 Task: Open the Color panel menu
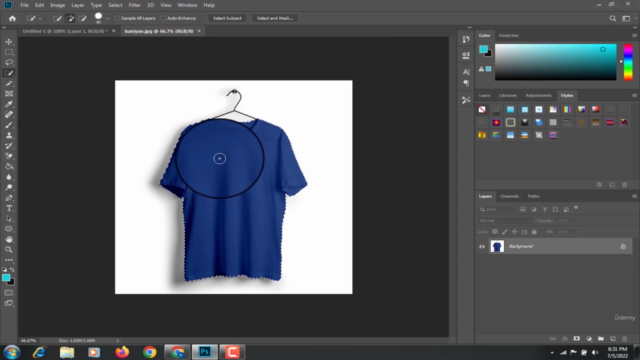coord(634,36)
